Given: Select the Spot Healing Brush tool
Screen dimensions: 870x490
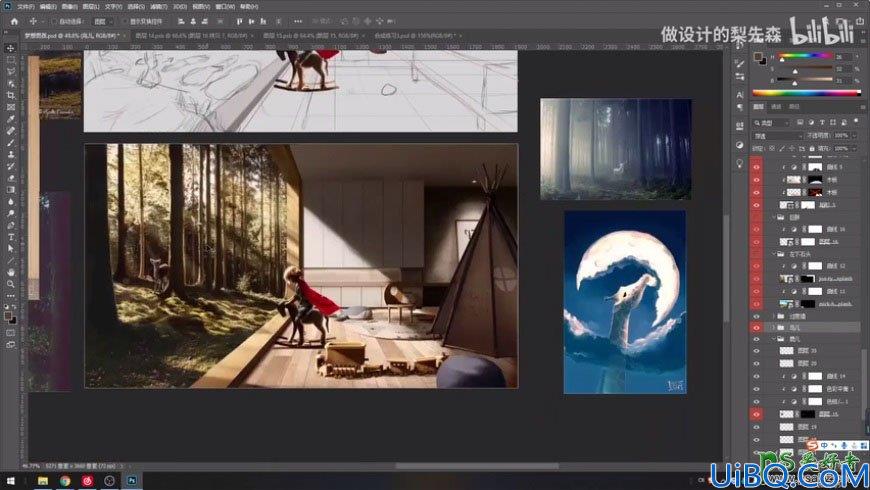Looking at the screenshot, I should tap(11, 131).
